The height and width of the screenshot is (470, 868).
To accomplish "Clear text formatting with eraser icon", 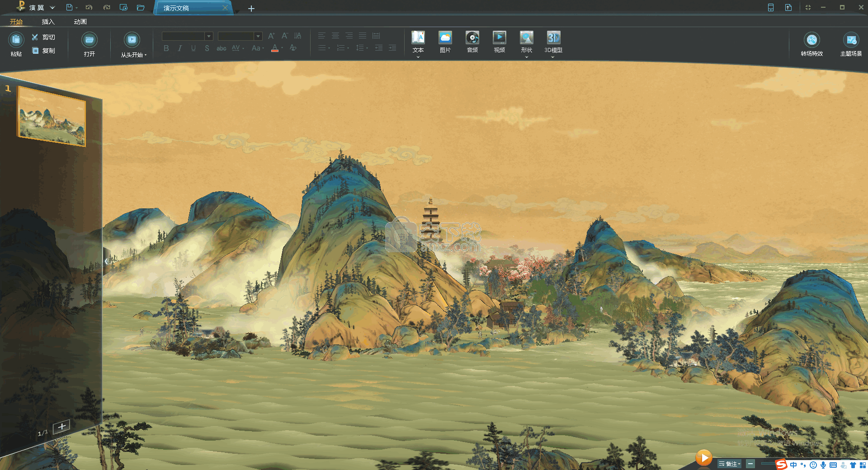I will (x=293, y=48).
